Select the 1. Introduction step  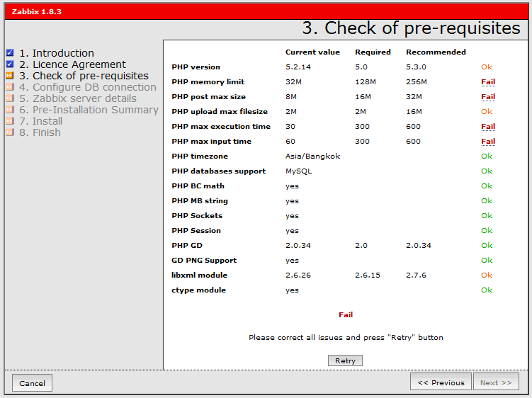57,53
